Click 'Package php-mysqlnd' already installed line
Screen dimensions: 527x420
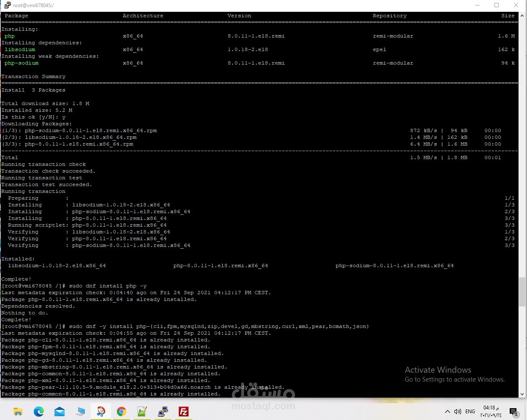[112, 353]
